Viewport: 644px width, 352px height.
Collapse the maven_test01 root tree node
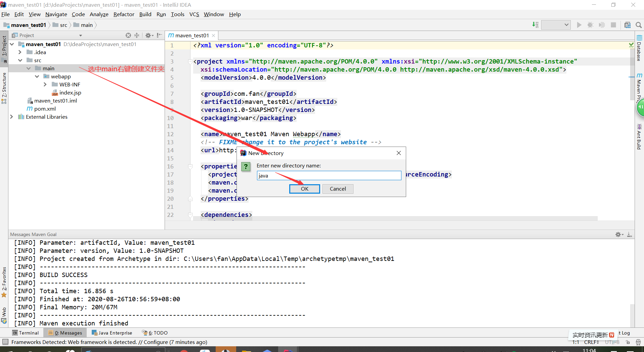12,44
